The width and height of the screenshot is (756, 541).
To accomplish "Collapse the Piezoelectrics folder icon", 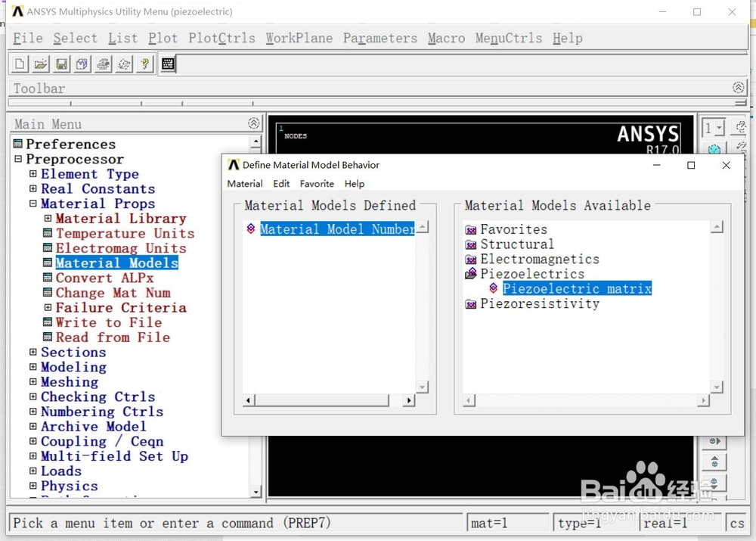I will point(471,274).
